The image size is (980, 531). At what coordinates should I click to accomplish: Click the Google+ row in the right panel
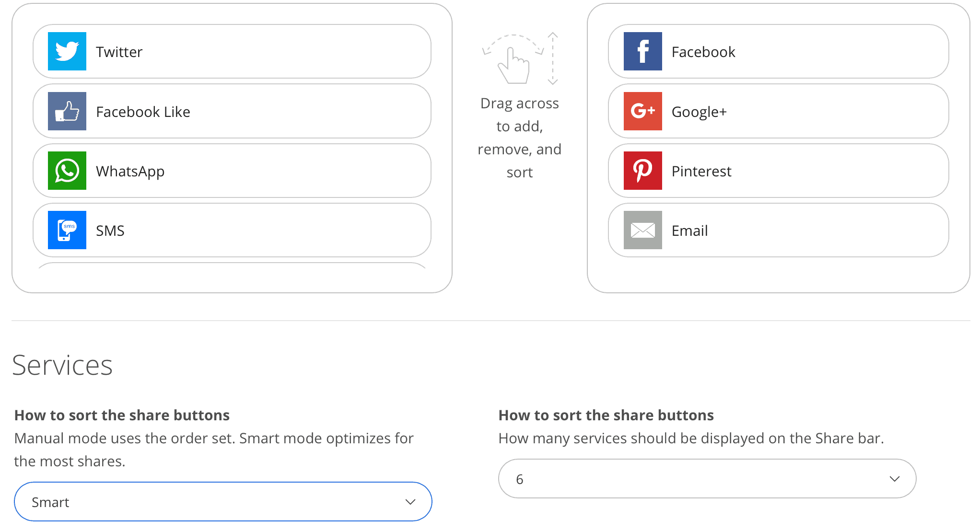tap(777, 111)
